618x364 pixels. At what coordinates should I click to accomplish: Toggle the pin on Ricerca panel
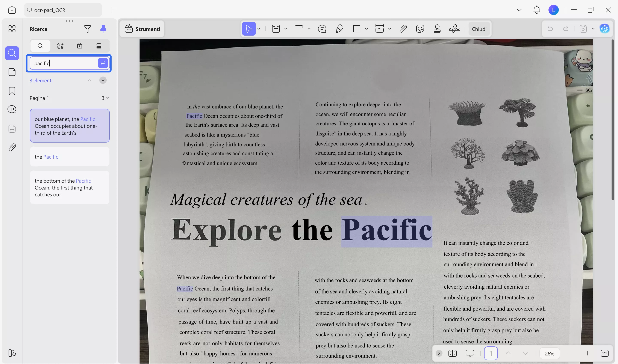tap(103, 29)
